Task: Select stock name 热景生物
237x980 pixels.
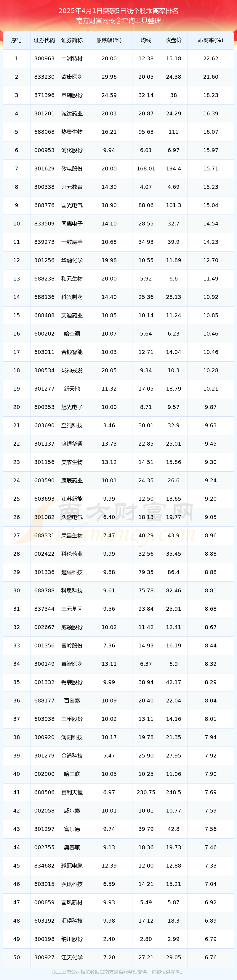Action: coord(72,132)
